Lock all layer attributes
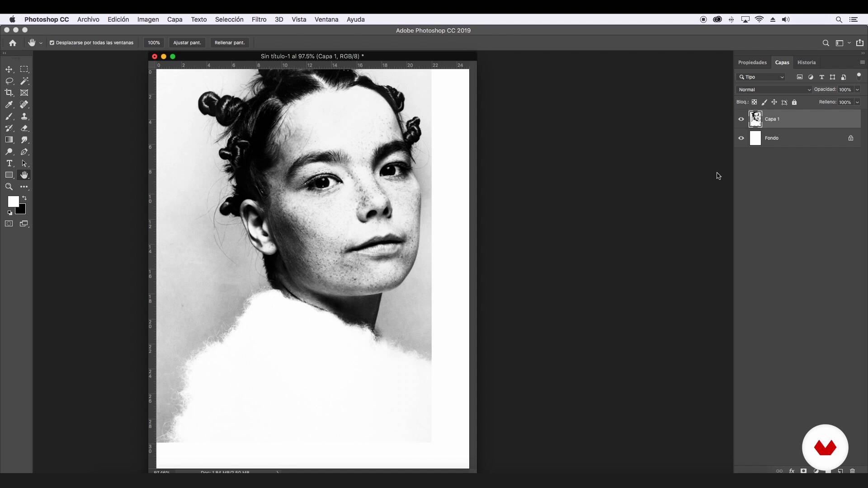868x488 pixels. pos(794,102)
